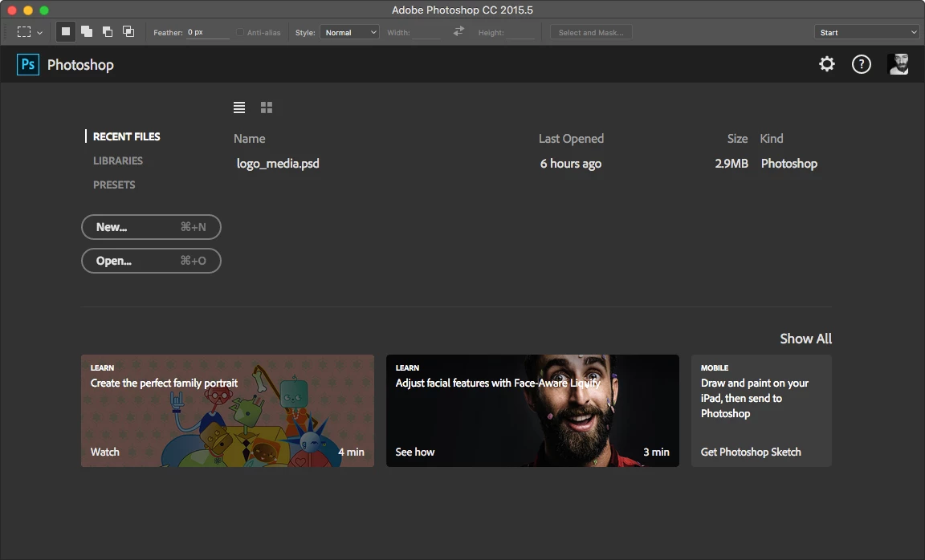
Task: Toggle the Anti-alias checkbox
Action: tap(240, 32)
